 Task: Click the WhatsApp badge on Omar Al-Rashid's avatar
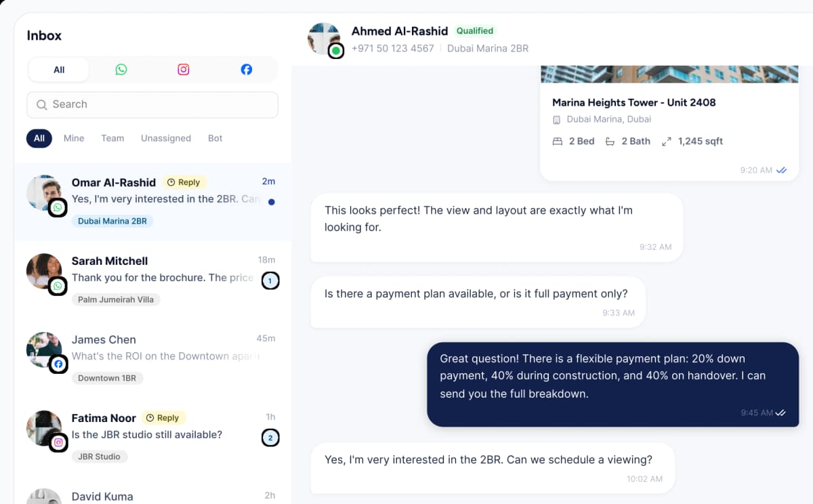tap(58, 207)
